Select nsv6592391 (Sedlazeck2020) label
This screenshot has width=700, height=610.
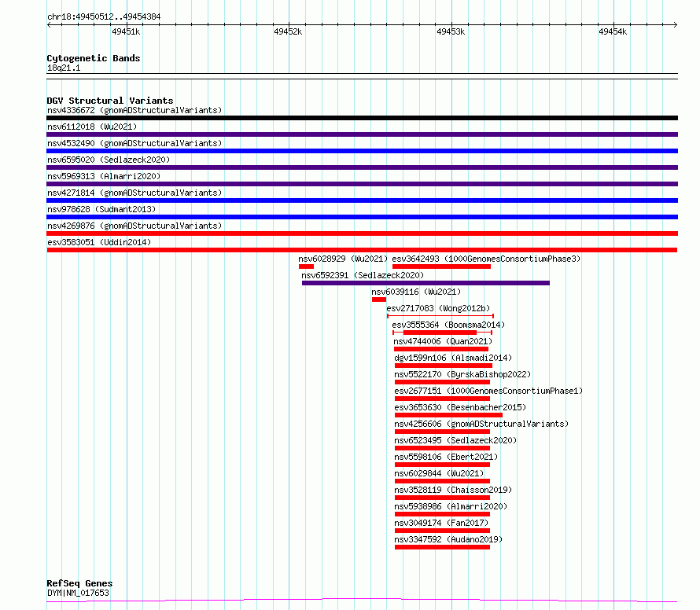click(x=363, y=275)
